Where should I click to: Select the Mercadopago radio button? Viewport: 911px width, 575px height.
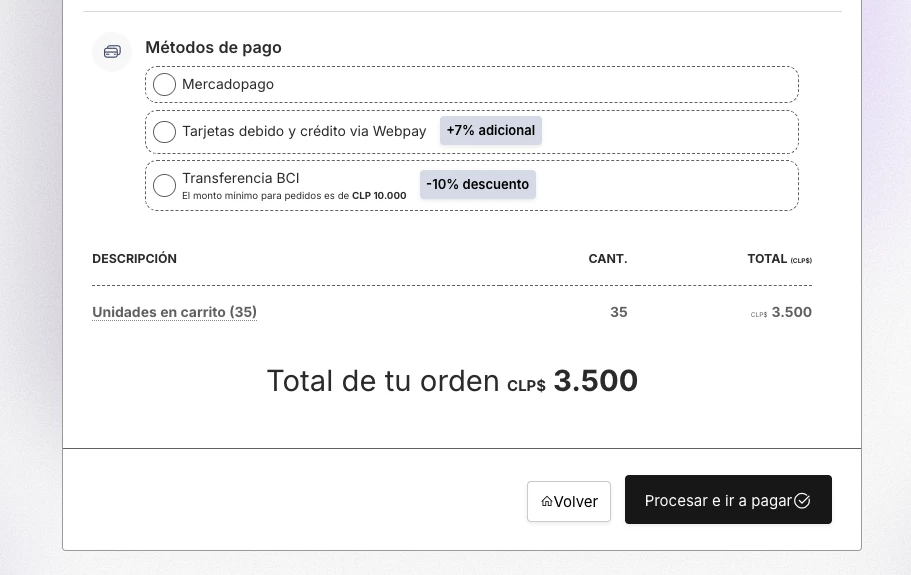pyautogui.click(x=164, y=85)
